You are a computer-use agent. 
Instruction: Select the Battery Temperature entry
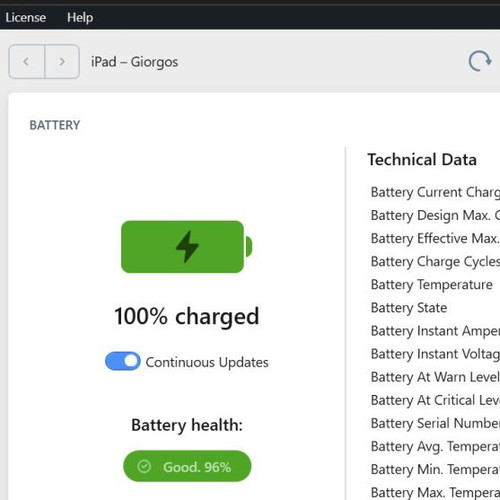pos(432,285)
